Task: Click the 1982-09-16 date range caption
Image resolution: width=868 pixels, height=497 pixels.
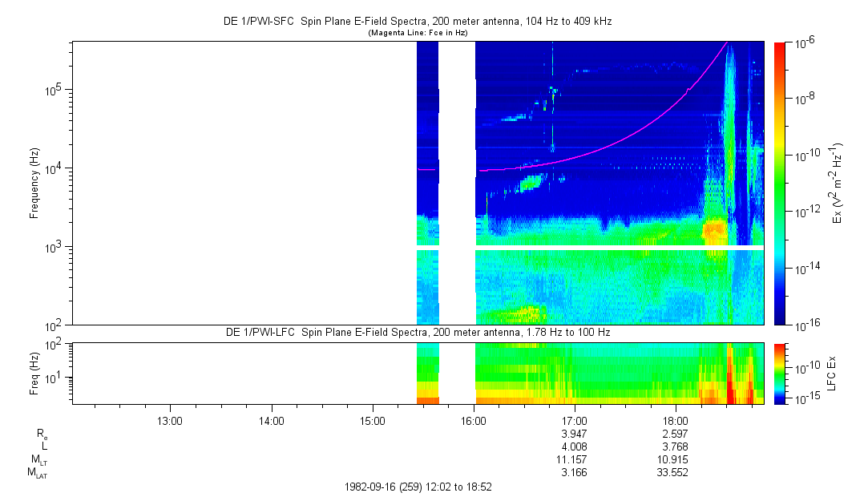Action: click(x=417, y=487)
